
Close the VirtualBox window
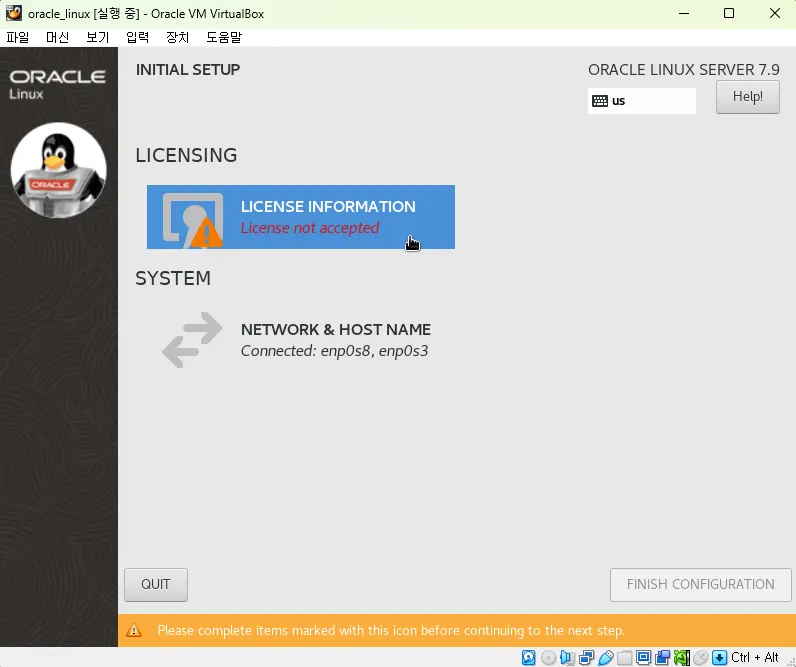(775, 13)
